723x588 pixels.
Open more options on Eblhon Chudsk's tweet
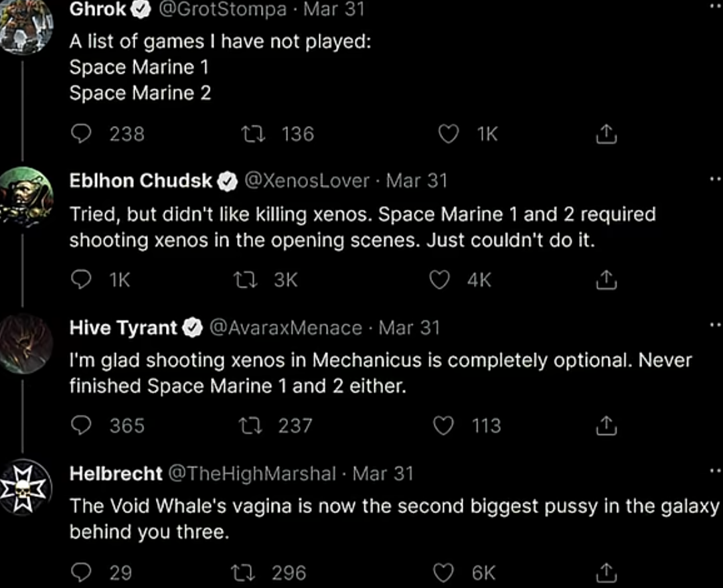[x=716, y=179]
